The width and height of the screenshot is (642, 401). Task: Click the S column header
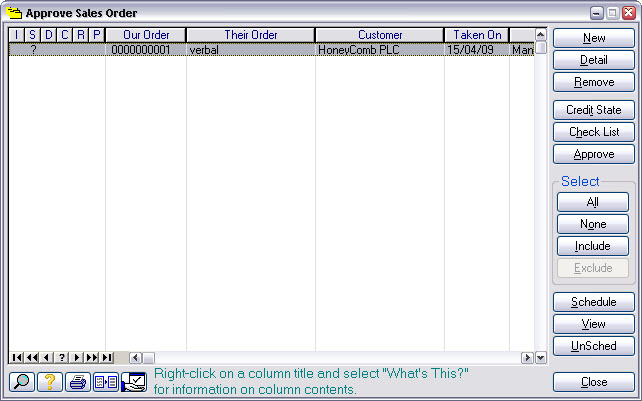click(x=32, y=35)
